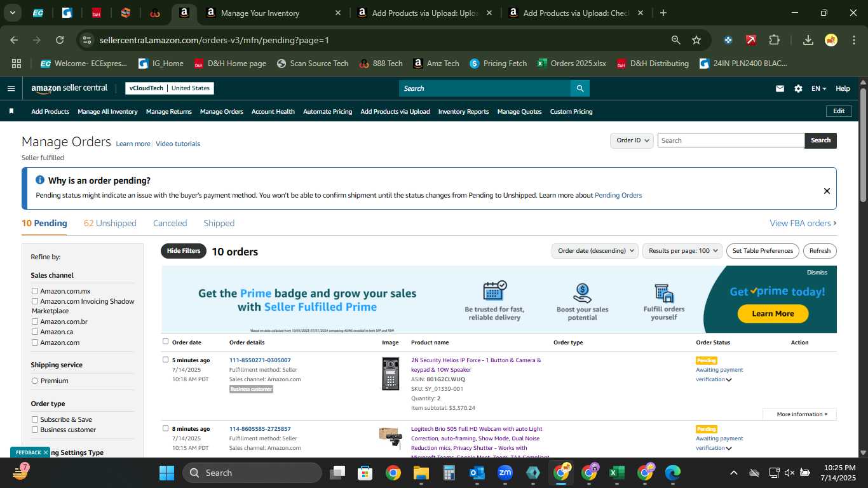868x488 pixels.
Task: Click the Refresh orders button
Action: [x=820, y=251]
